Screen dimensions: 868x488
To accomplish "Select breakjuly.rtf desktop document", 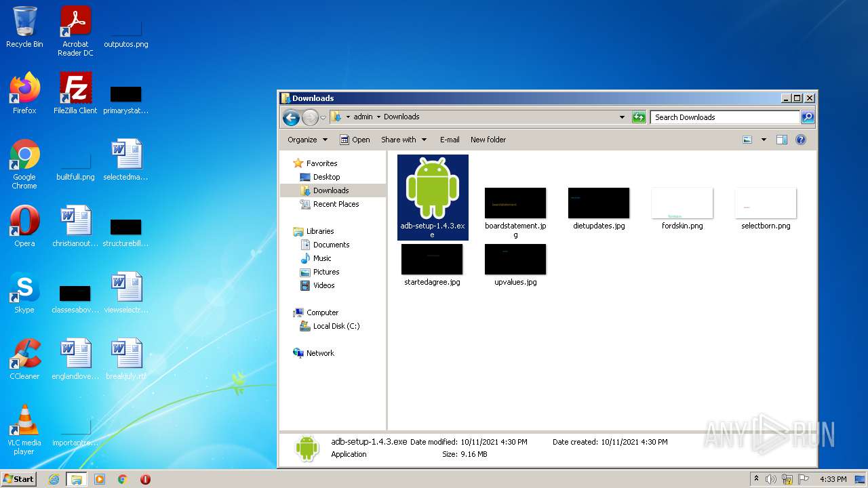I will click(126, 359).
